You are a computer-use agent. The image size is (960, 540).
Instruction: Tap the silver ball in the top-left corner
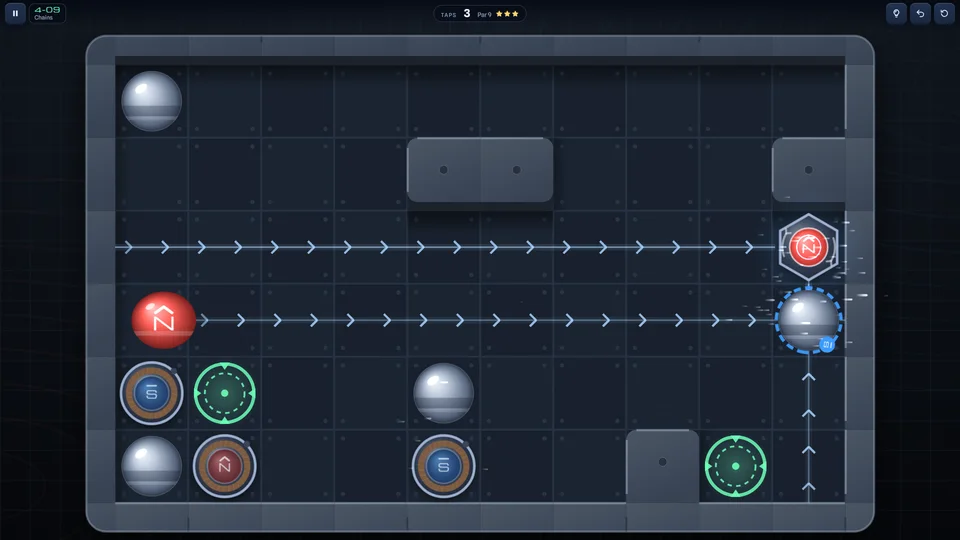click(152, 101)
